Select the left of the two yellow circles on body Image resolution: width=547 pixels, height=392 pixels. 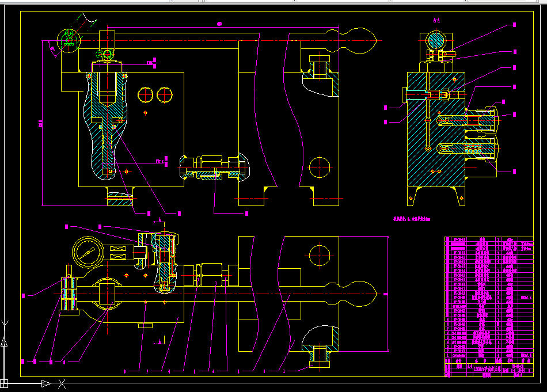(146, 94)
